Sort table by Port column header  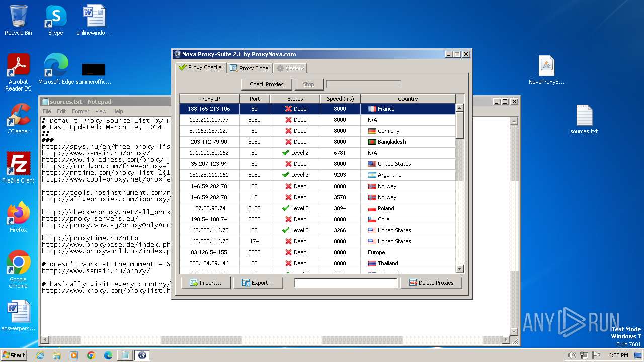point(255,99)
